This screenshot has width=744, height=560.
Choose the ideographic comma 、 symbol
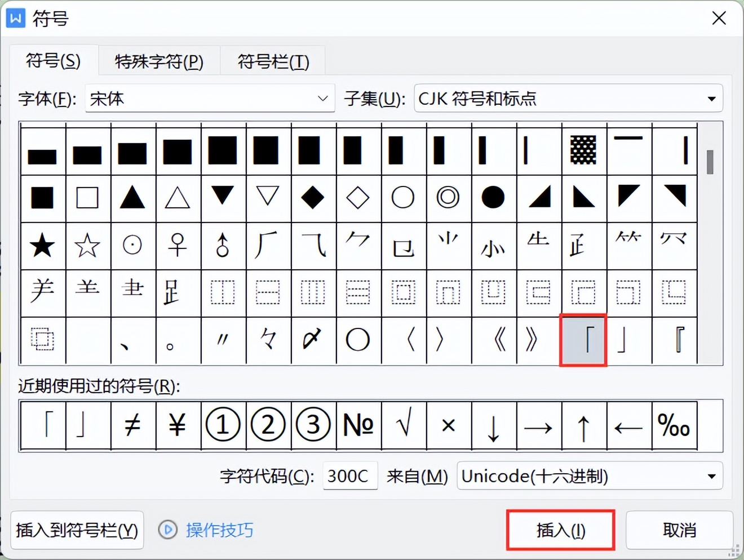click(132, 340)
